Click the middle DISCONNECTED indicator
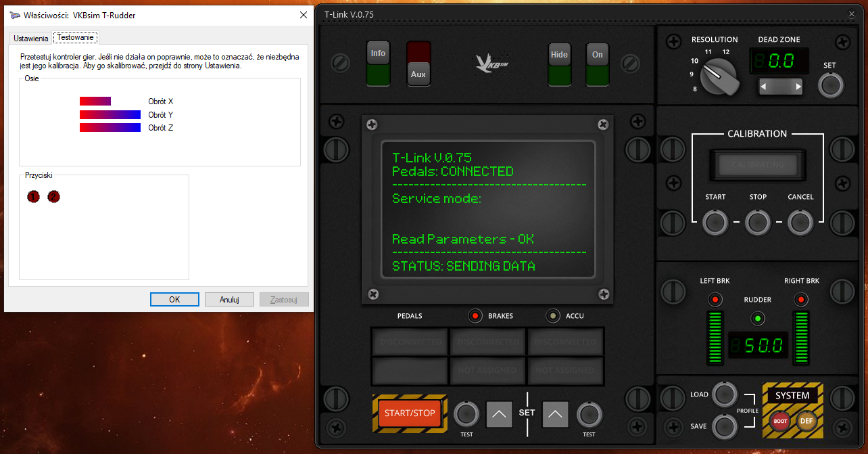Screen dimensions: 868x454 (x=488, y=342)
